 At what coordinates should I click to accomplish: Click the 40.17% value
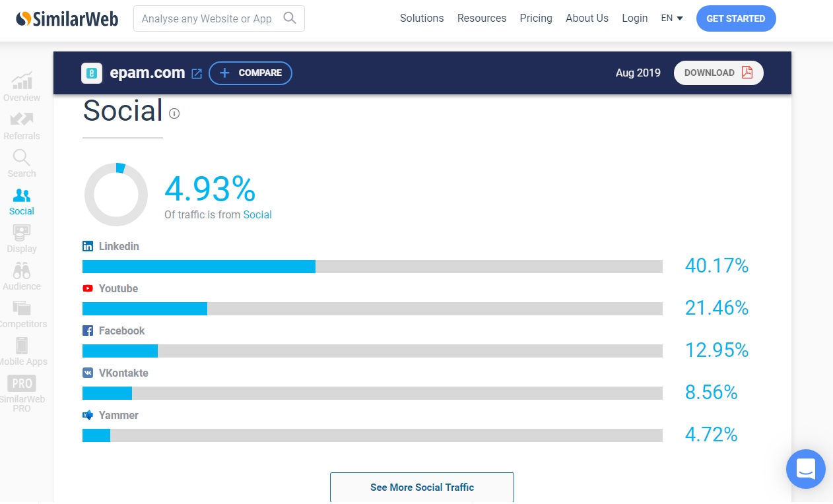(717, 266)
